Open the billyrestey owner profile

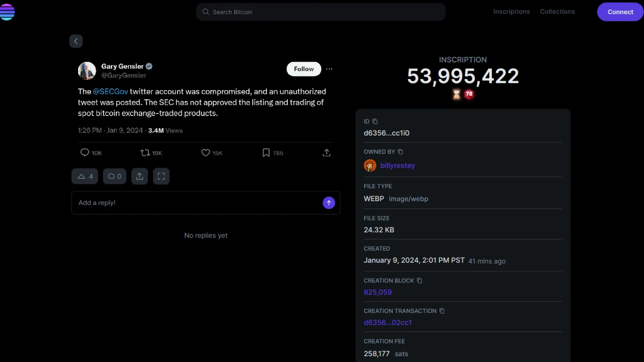click(397, 165)
